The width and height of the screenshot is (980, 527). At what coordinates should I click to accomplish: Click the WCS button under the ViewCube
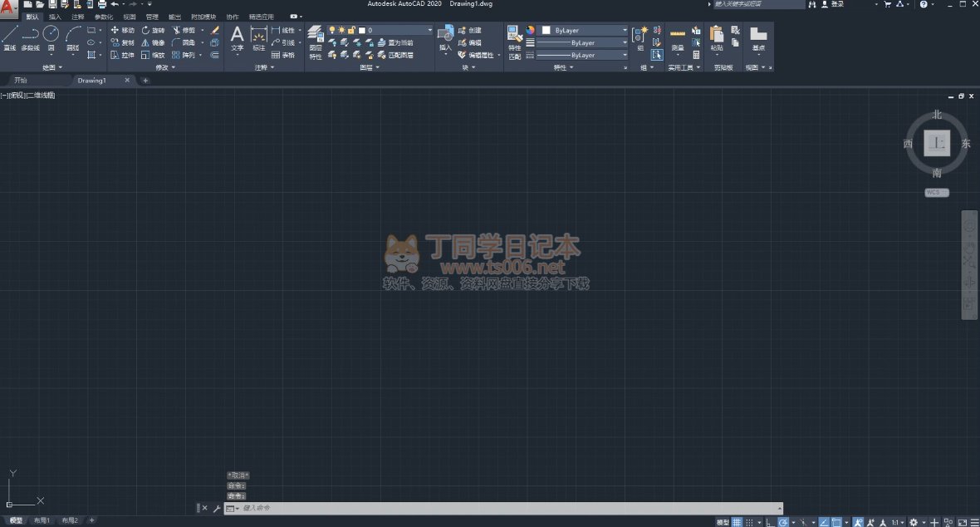pyautogui.click(x=936, y=192)
